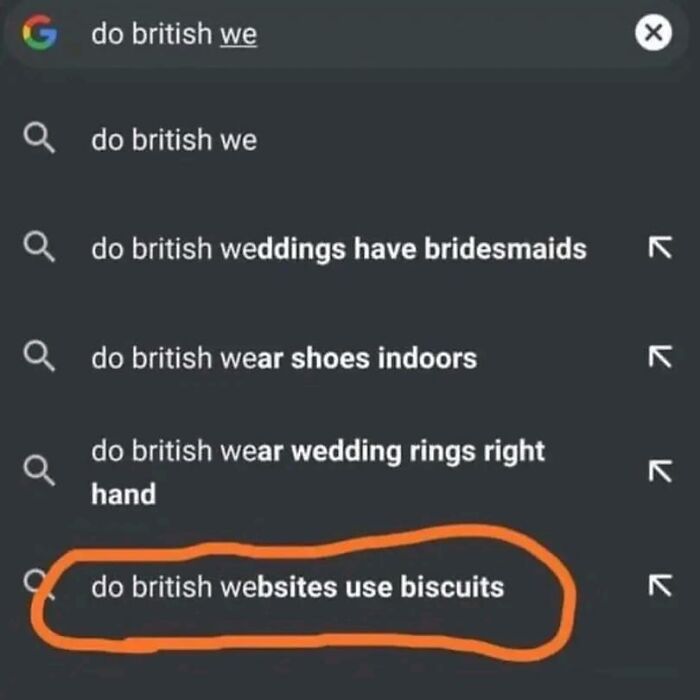Insert 'wear shoes indoors' query using arrow icon
Screen dimensions: 700x700
click(660, 356)
